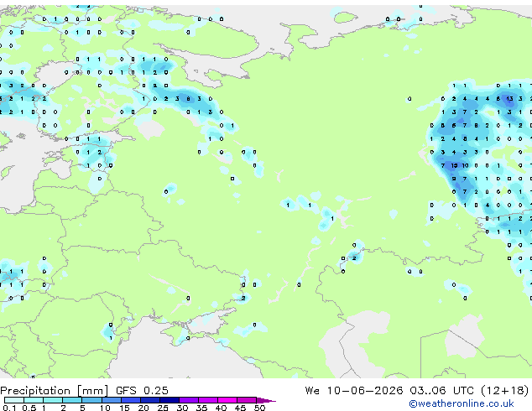Select legend swatch between 15 and 20
This screenshot has height=411, width=532.
pos(131,400)
